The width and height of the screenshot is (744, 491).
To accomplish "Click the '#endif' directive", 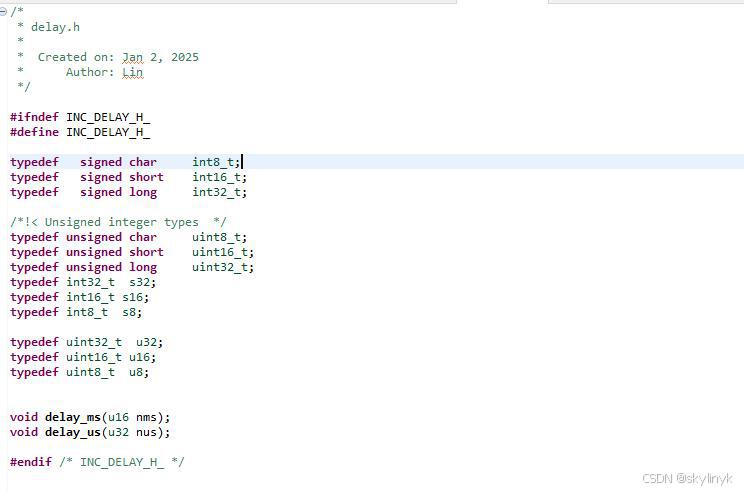I will pyautogui.click(x=31, y=463).
